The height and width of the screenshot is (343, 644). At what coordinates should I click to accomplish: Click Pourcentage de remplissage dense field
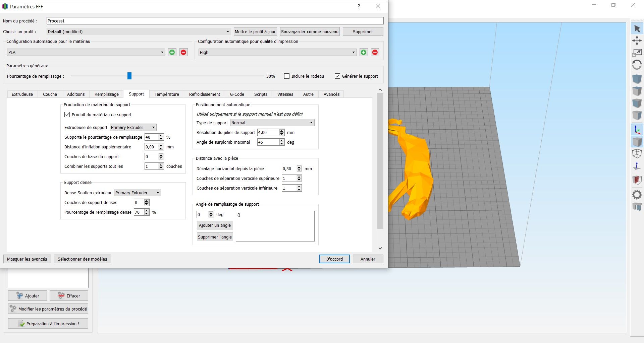pos(139,212)
